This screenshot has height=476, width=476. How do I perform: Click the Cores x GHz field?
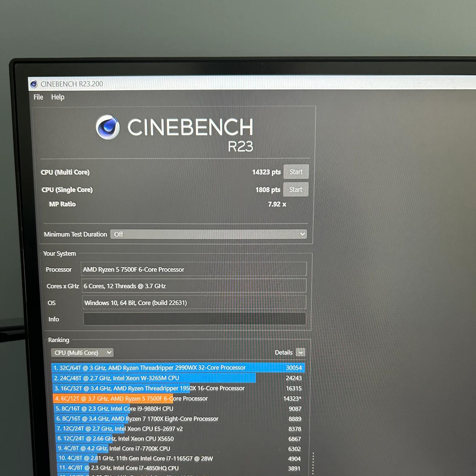194,286
